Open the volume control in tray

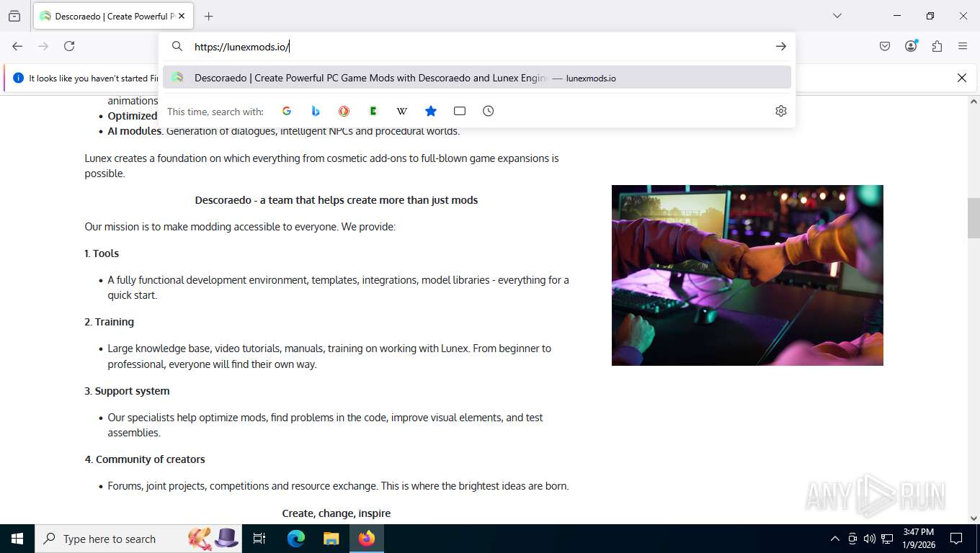(870, 539)
